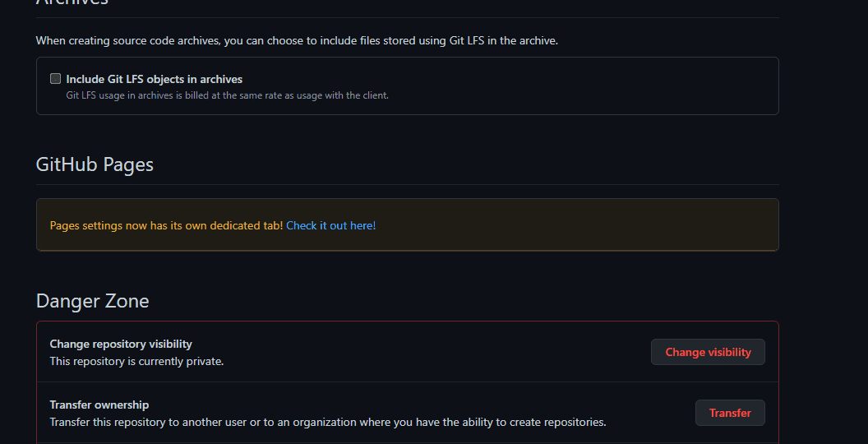Click the divider line under GitHub Pages heading

[408, 184]
